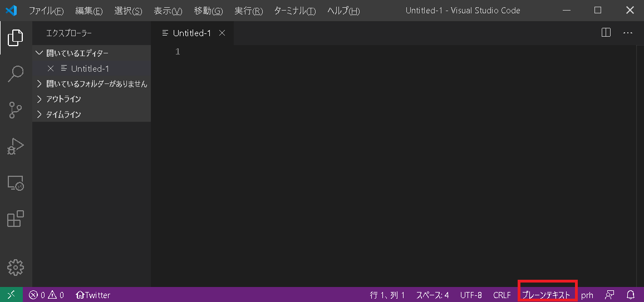Open the Search view icon
644x302 pixels.
[x=16, y=74]
